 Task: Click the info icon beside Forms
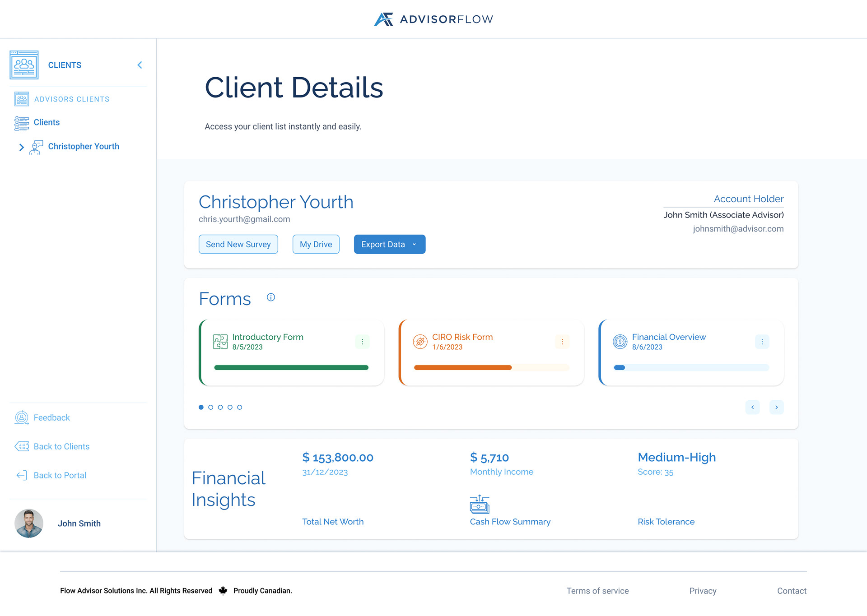[270, 297]
